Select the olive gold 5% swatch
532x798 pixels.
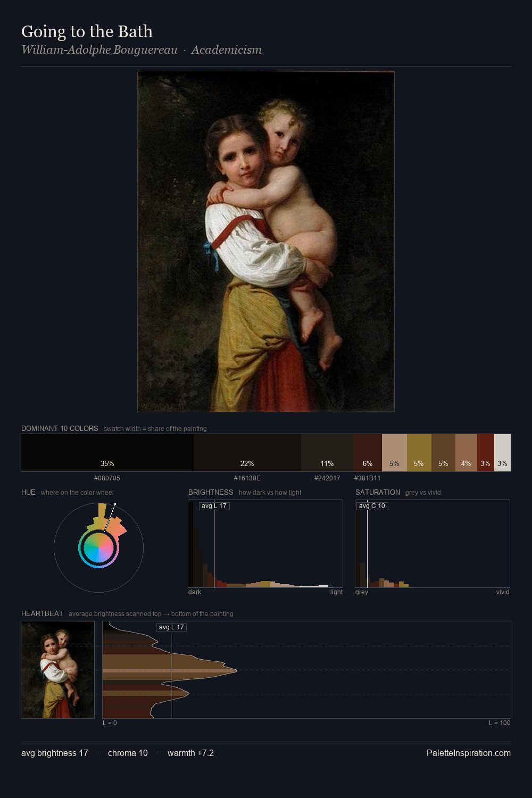[x=419, y=453]
